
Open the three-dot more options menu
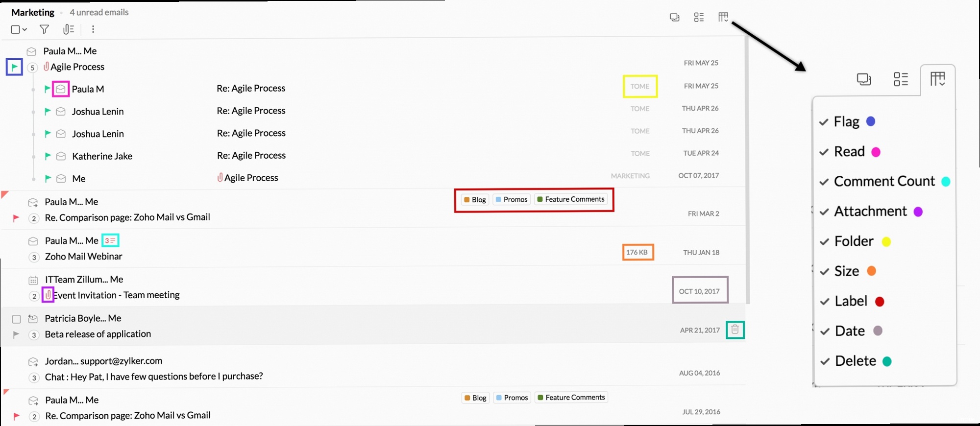[x=93, y=29]
